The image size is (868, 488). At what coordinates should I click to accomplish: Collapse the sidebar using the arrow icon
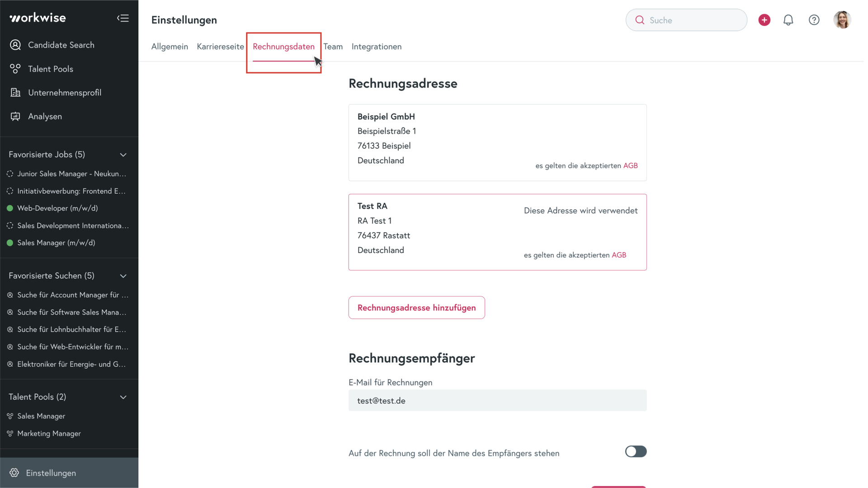[x=123, y=18]
